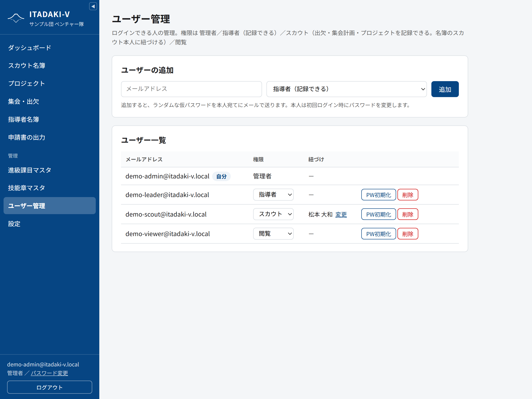
Task: Focus the メールアドレス input field
Action: [192, 89]
